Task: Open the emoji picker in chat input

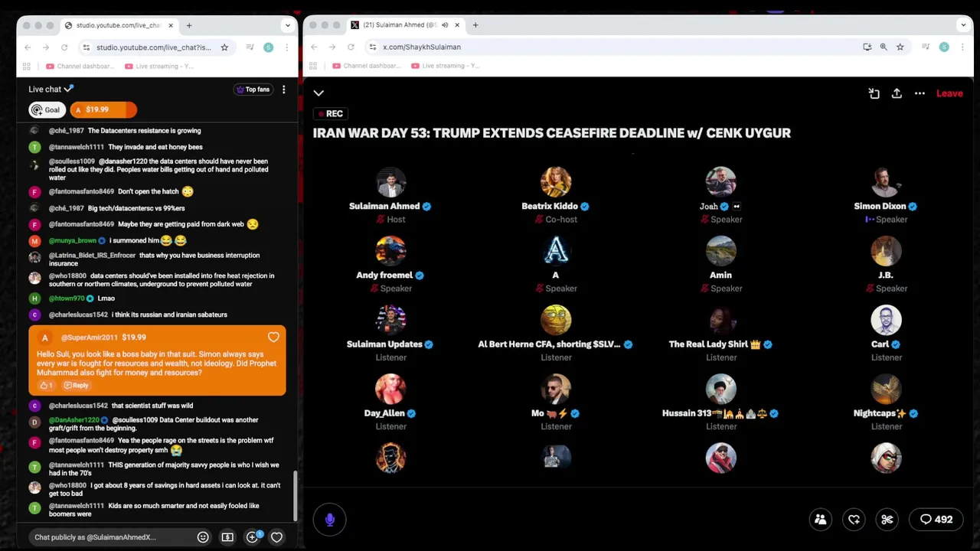Action: 203,537
